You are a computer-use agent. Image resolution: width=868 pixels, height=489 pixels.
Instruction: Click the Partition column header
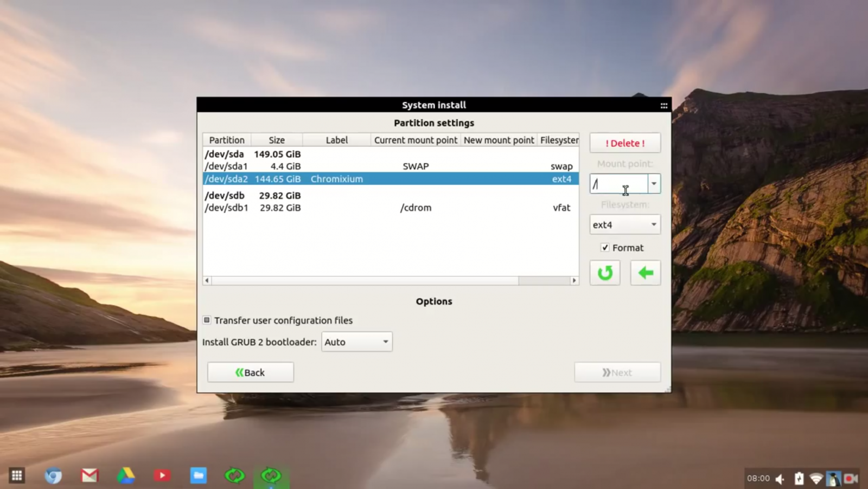(x=227, y=140)
